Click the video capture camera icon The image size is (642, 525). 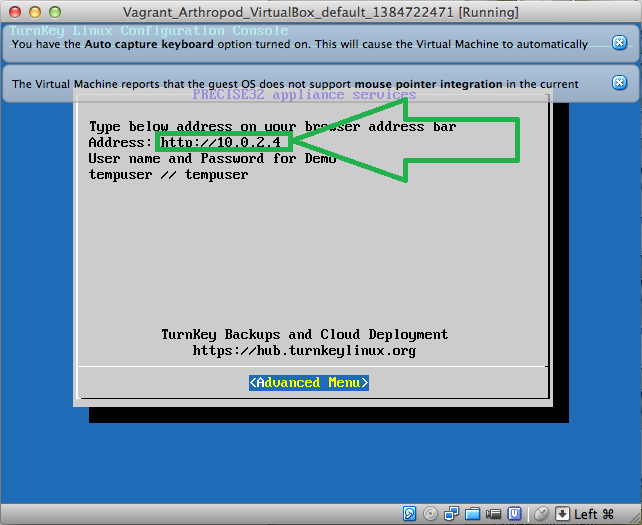click(x=493, y=514)
